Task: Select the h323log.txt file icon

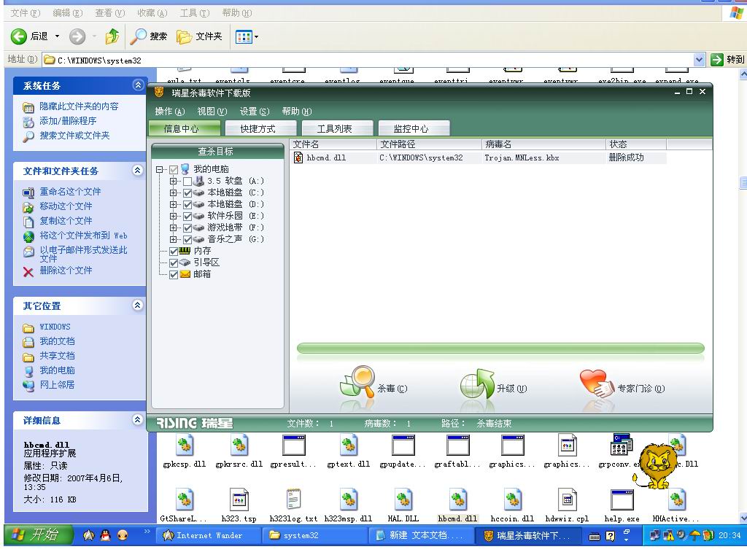Action: (x=294, y=499)
